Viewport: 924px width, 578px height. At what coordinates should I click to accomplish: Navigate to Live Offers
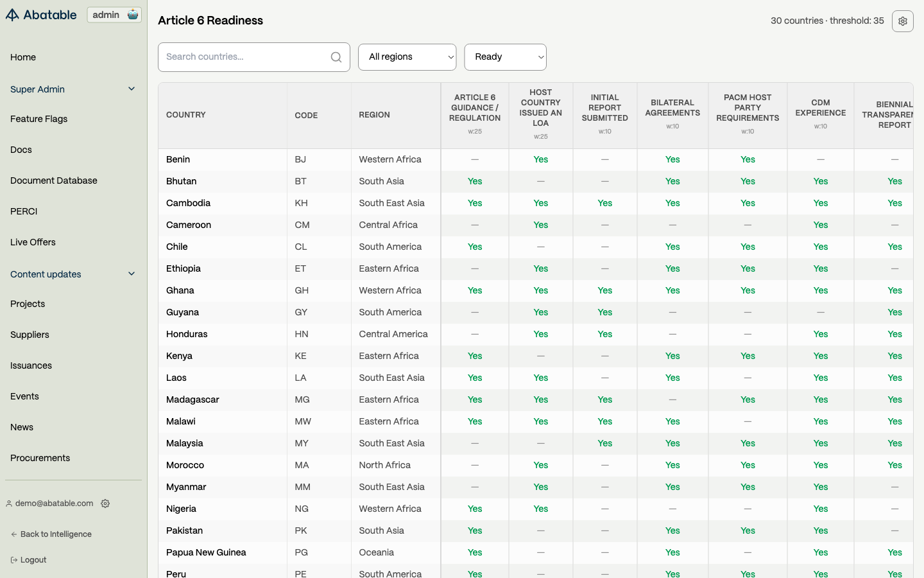[33, 242]
